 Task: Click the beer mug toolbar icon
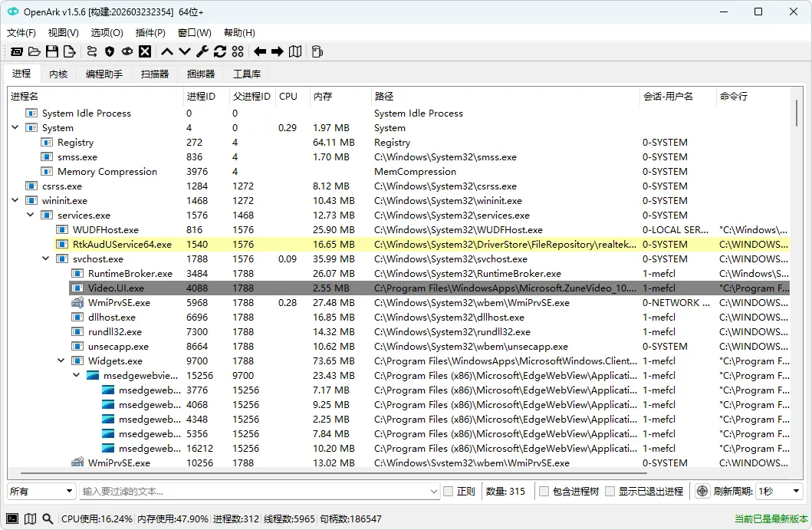[x=317, y=51]
